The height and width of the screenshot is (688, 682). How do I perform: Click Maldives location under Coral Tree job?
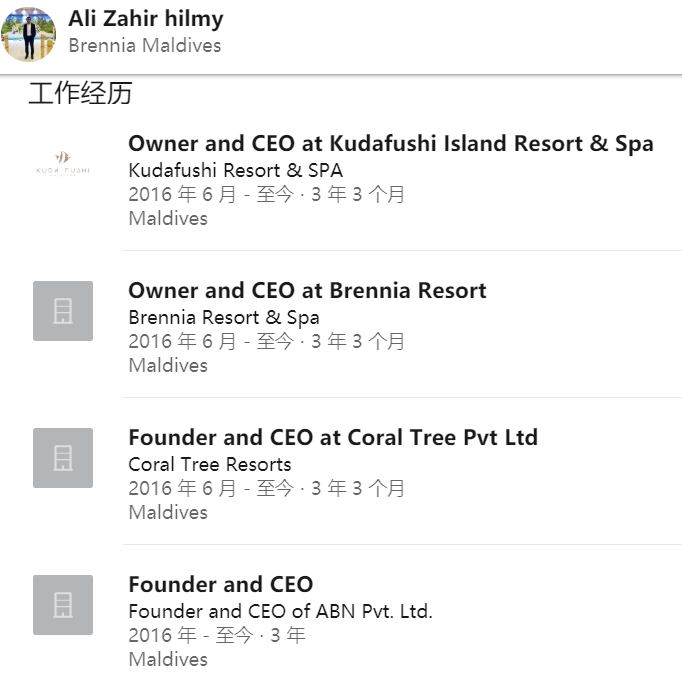click(x=168, y=512)
